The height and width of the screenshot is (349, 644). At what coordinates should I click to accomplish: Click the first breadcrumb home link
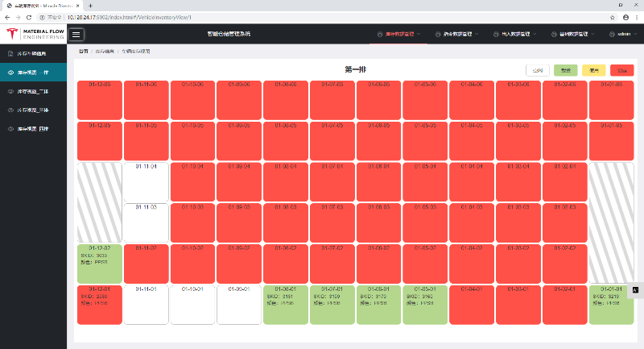pyautogui.click(x=83, y=51)
